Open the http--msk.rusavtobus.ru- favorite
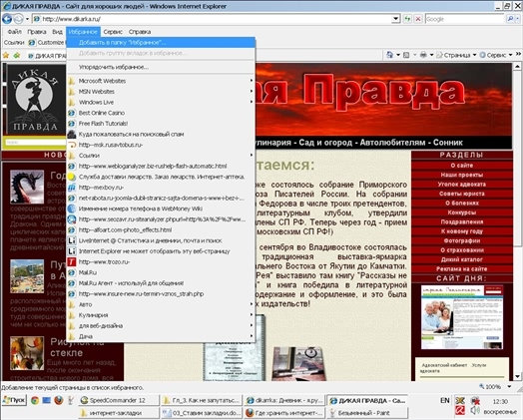523x420 pixels. point(161,145)
